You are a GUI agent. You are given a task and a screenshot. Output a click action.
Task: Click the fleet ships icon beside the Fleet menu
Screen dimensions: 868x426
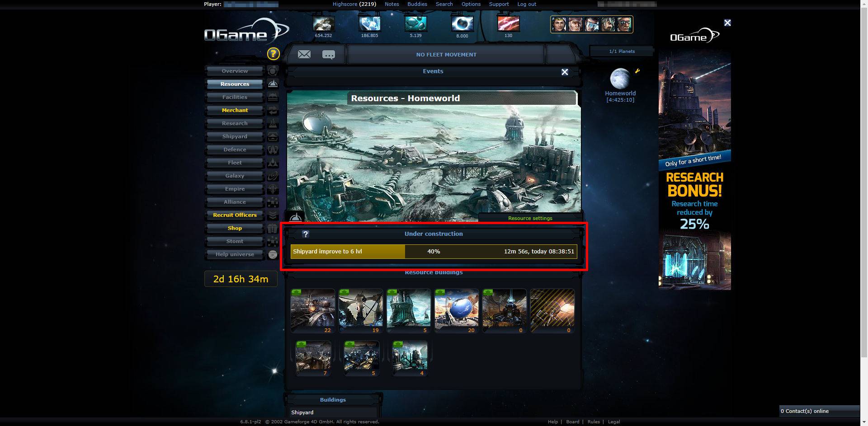click(x=273, y=163)
